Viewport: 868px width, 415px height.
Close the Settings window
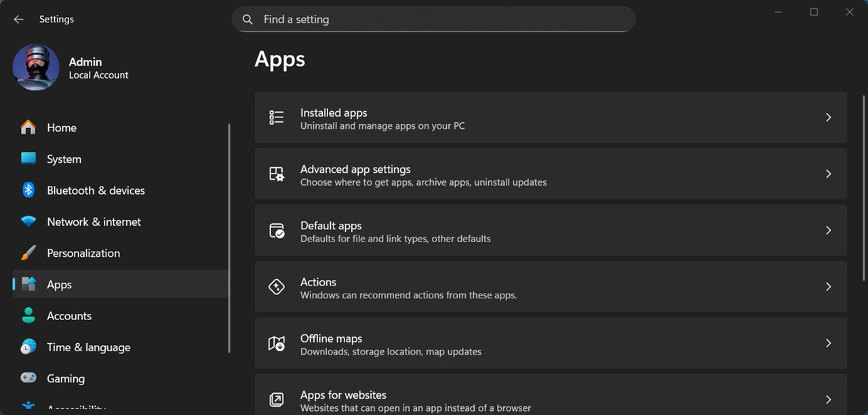(850, 12)
